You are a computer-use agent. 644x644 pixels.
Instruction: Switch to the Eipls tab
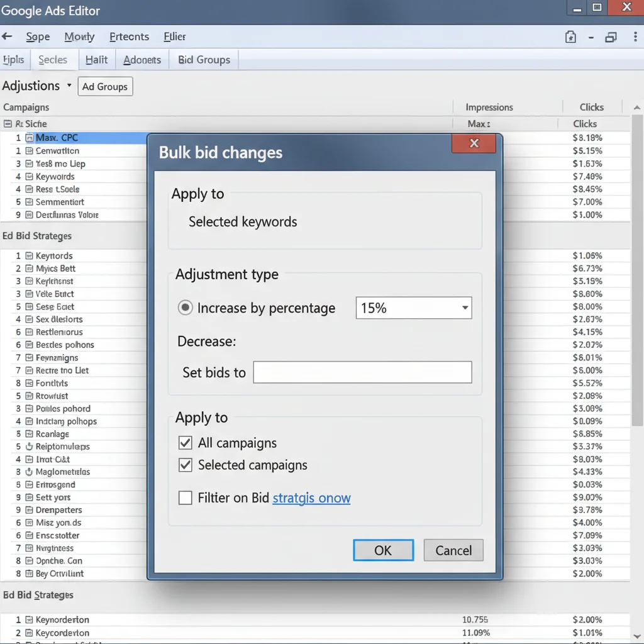pos(14,60)
